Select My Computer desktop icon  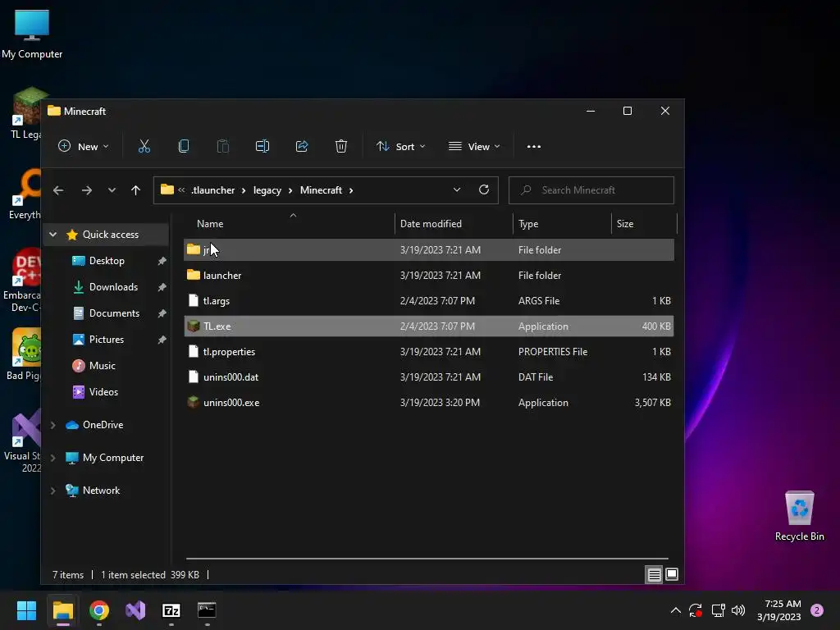tap(32, 33)
